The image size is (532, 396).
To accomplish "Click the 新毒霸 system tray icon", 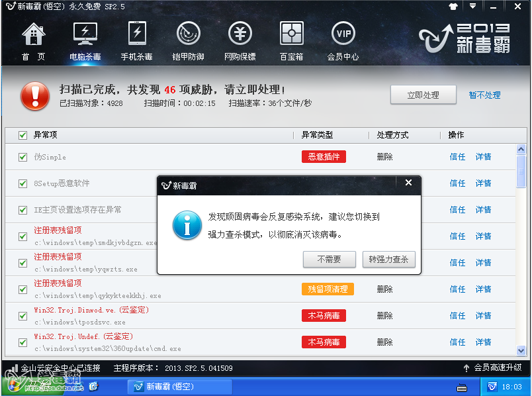I will (492, 387).
